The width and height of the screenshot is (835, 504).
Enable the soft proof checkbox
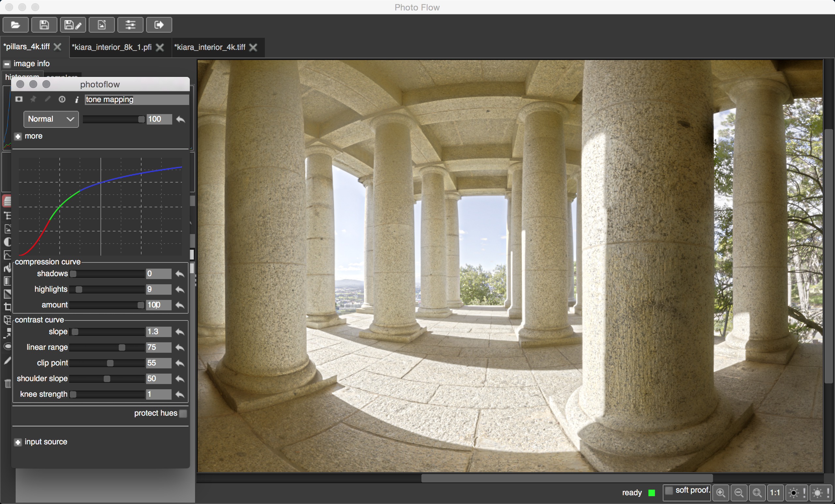tap(669, 490)
